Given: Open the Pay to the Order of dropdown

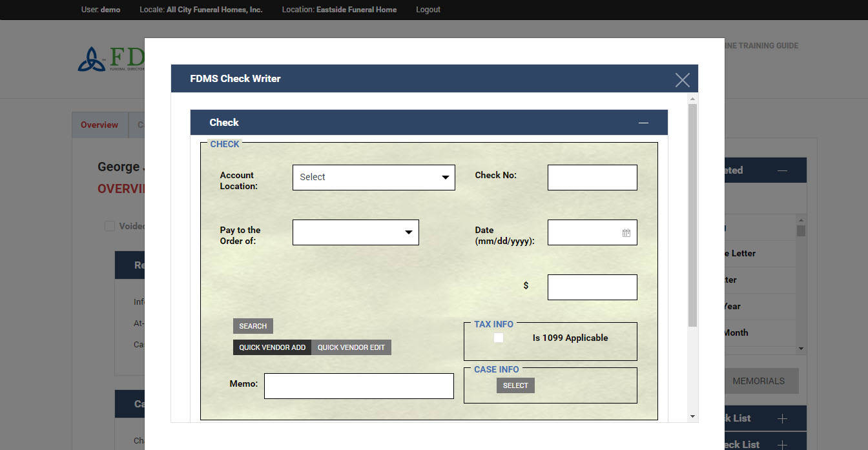Looking at the screenshot, I should coord(355,232).
